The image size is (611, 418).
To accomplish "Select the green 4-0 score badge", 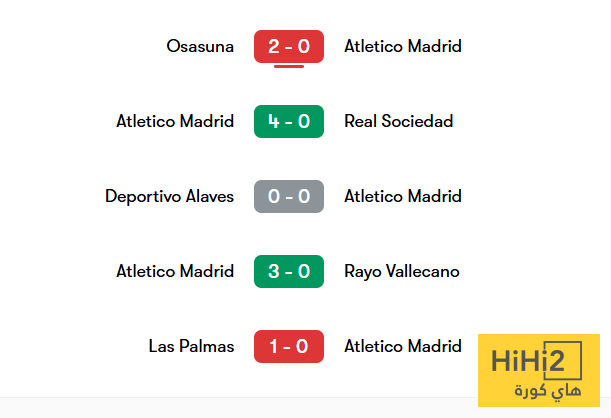I will click(289, 121).
